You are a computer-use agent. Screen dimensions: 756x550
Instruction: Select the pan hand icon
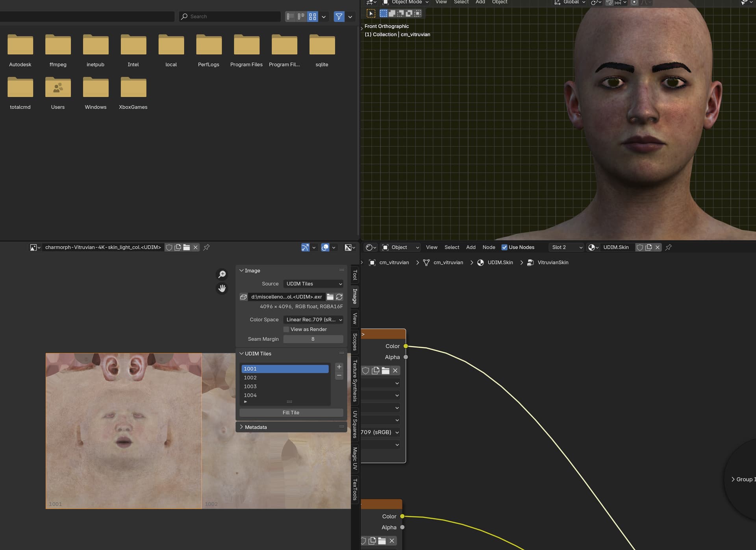coord(222,289)
